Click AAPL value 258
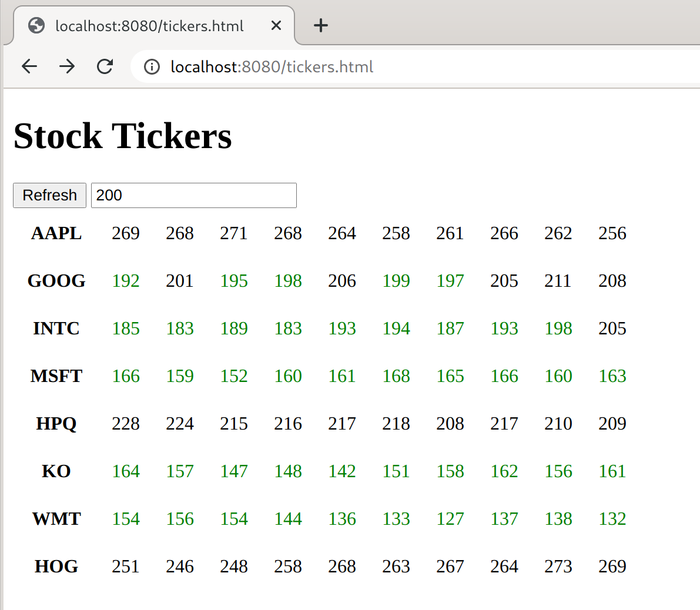 pyautogui.click(x=396, y=233)
